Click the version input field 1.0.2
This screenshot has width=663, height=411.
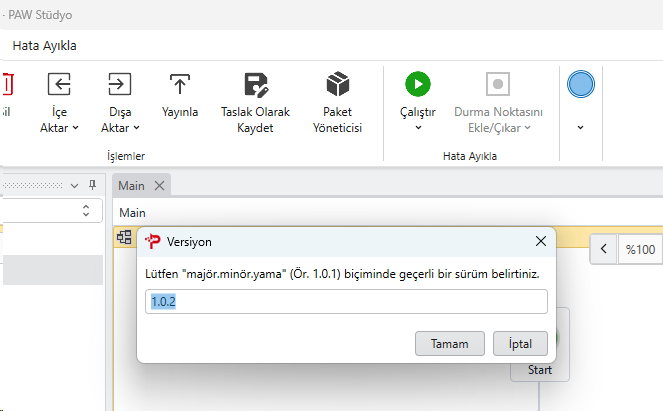coord(346,301)
